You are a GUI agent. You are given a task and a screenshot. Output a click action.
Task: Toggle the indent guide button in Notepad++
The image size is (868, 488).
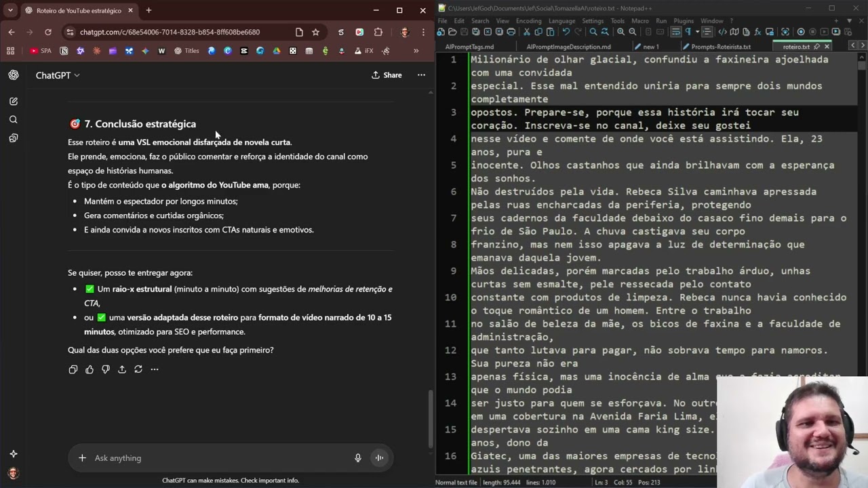coord(707,32)
